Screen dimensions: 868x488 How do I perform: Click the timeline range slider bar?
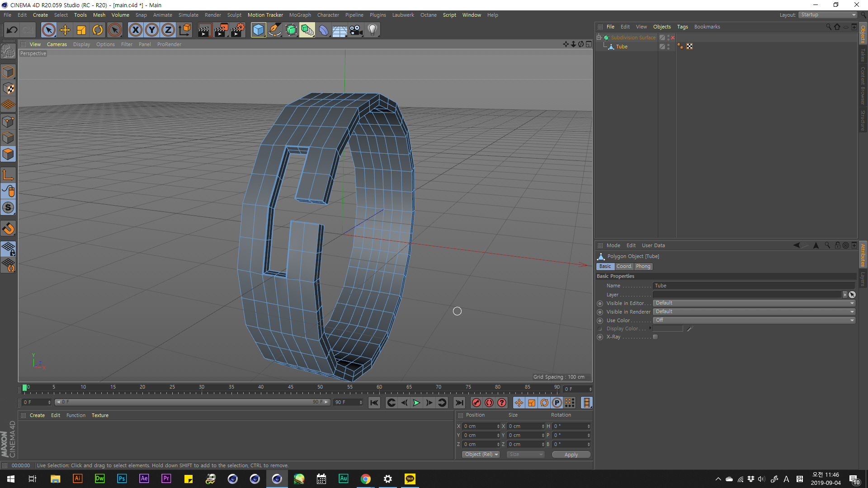192,402
